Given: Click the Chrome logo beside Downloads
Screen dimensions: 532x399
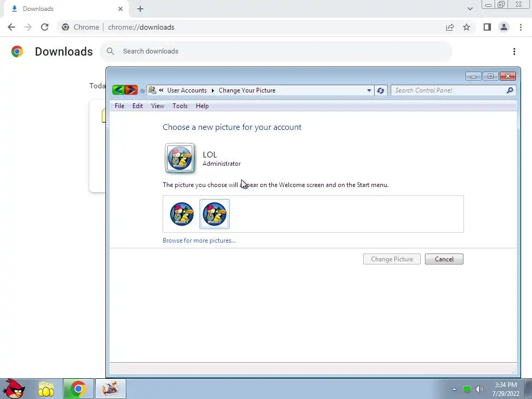Looking at the screenshot, I should pyautogui.click(x=17, y=51).
